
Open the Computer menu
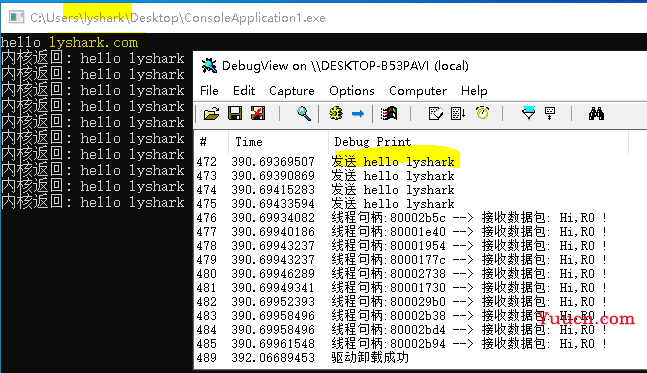418,91
